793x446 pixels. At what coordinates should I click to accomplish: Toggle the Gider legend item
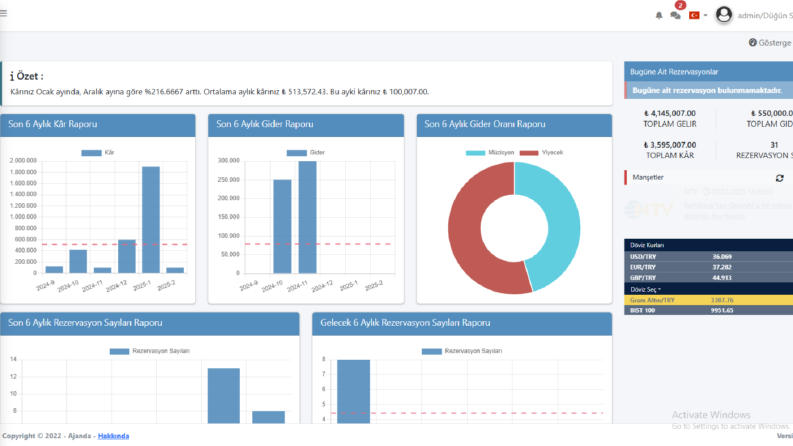[305, 153]
